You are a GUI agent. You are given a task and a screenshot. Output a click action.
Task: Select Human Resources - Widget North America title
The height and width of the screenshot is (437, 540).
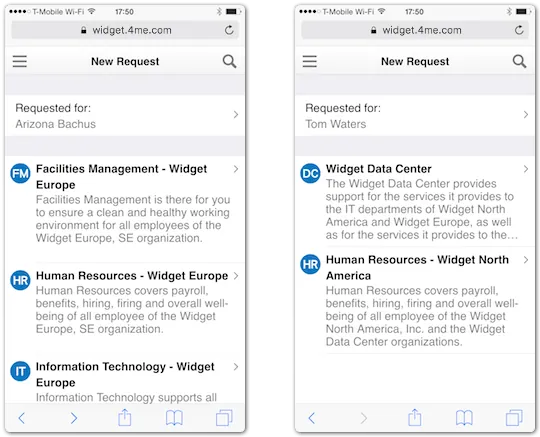[417, 268]
